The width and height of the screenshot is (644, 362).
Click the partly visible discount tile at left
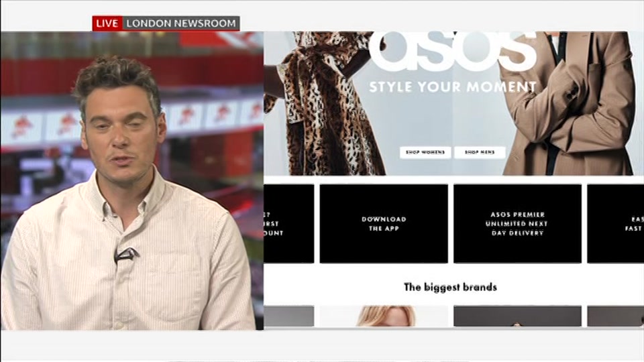288,224
